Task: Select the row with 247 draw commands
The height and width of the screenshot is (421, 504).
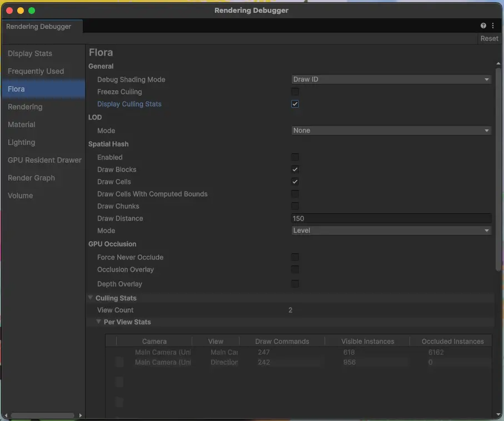Action: coord(298,352)
